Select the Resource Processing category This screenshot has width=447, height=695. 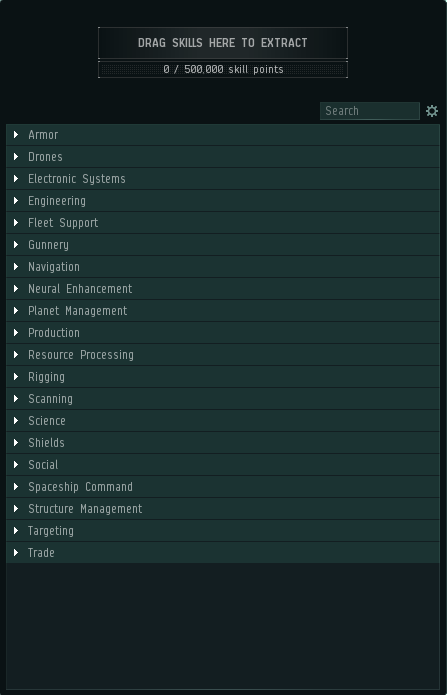click(x=223, y=355)
